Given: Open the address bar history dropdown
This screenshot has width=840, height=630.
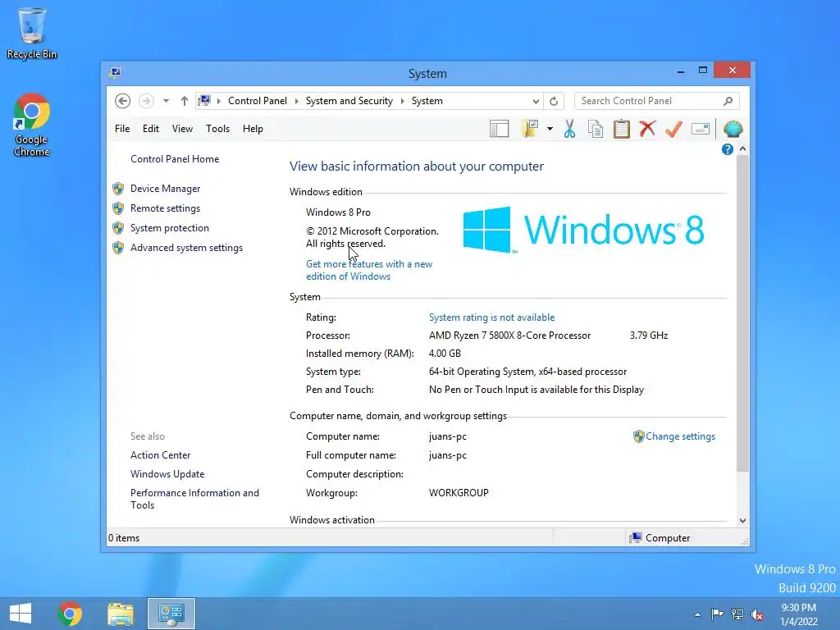Looking at the screenshot, I should (536, 101).
